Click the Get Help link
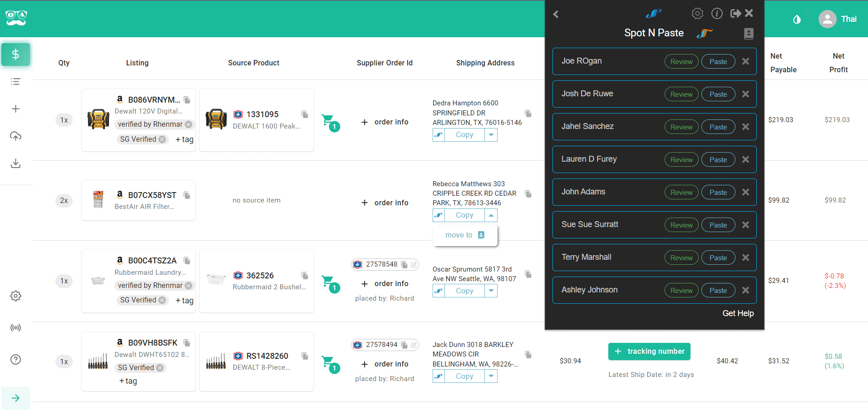The image size is (868, 411). point(738,313)
